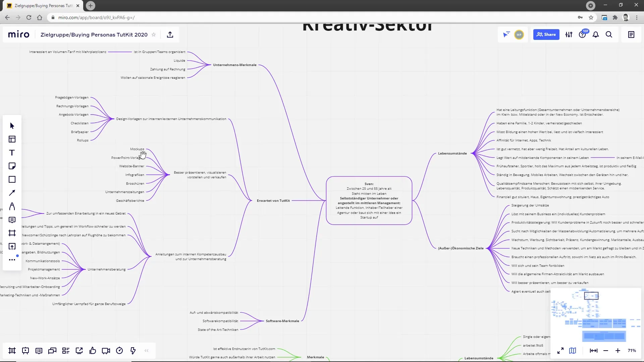Open the templates tool

tap(12, 139)
